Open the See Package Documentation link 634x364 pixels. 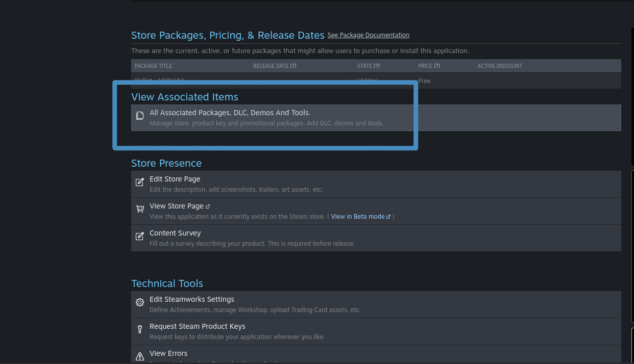click(368, 35)
